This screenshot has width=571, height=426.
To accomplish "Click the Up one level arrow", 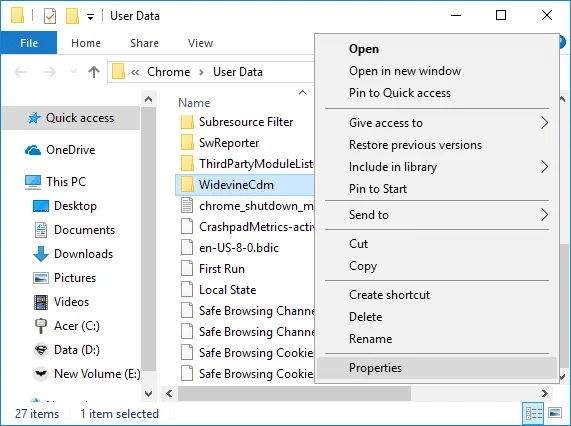I will click(94, 72).
